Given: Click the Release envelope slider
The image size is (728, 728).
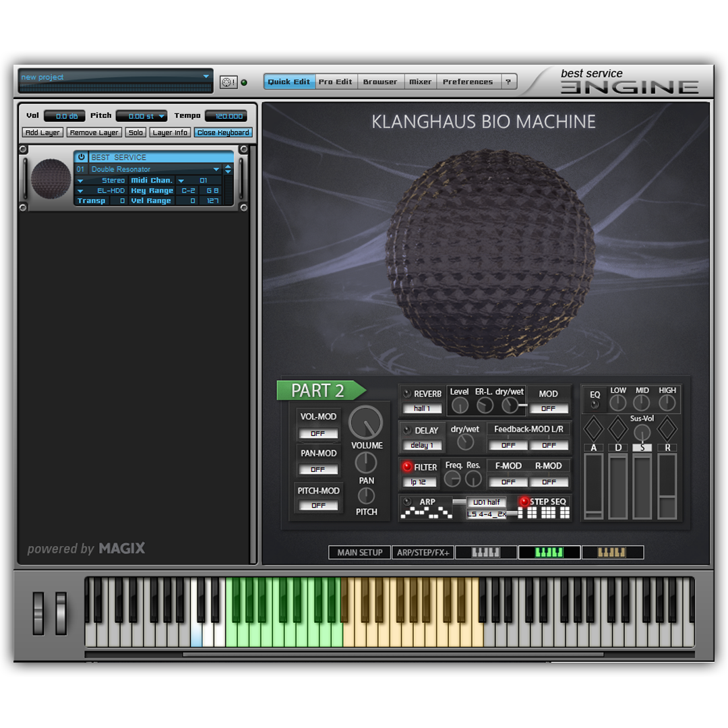Looking at the screenshot, I should (667, 485).
